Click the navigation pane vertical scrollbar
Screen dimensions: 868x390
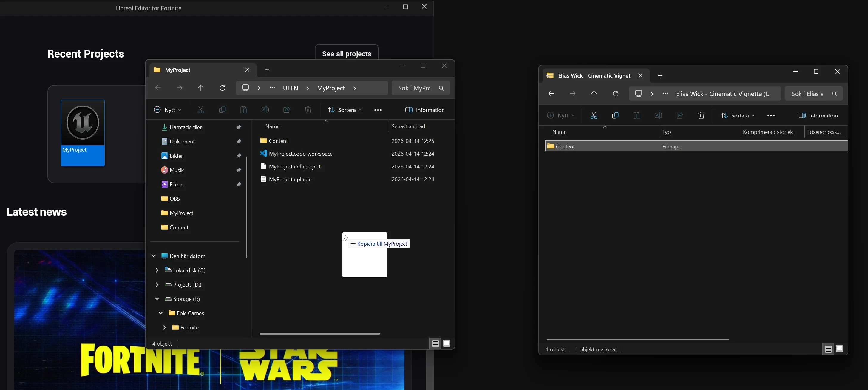pyautogui.click(x=247, y=207)
